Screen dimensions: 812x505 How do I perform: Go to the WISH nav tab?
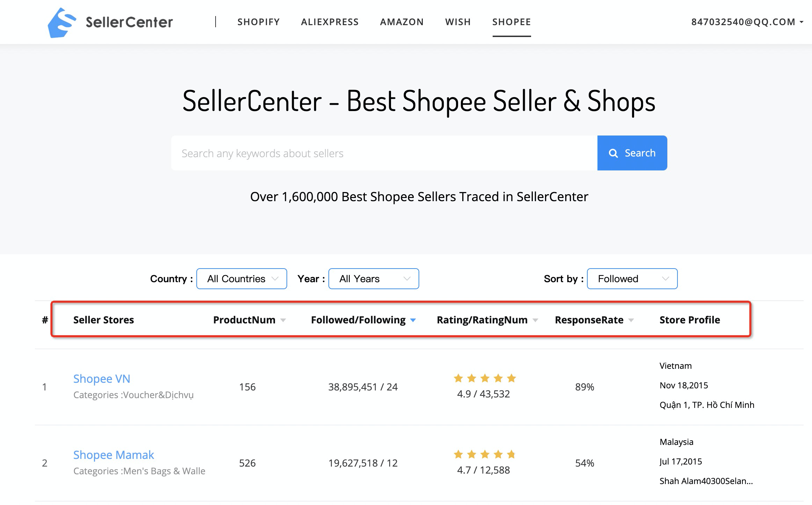458,22
